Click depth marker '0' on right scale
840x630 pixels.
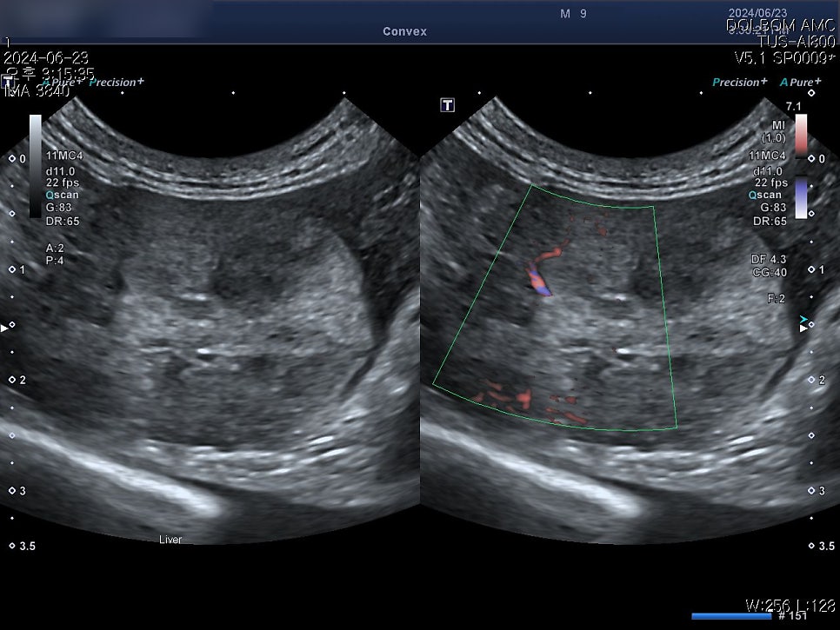coord(822,159)
